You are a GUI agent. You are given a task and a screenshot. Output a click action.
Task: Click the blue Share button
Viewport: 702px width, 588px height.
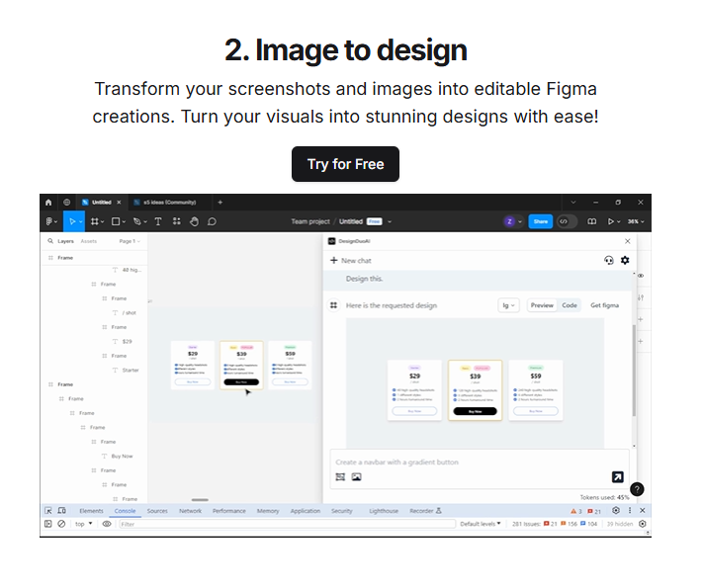tap(541, 221)
